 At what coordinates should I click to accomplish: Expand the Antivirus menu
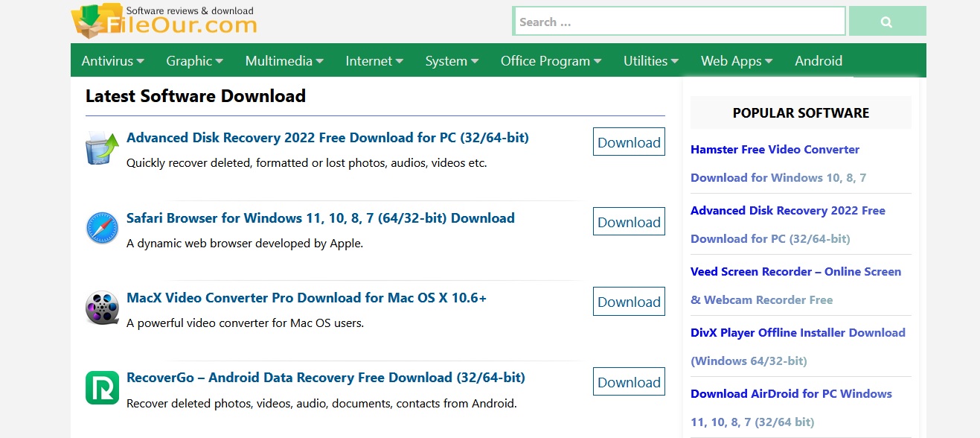coord(113,61)
